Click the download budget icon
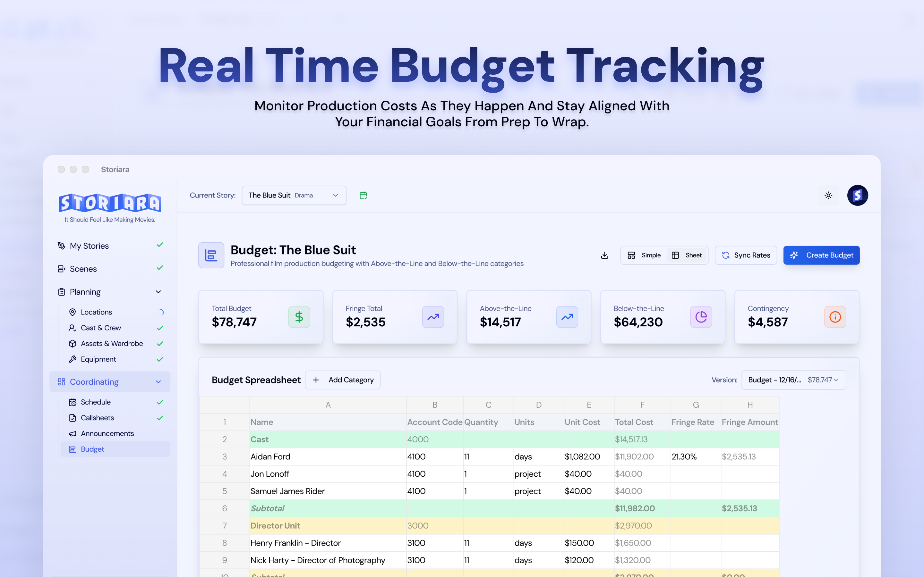Viewport: 924px width, 577px height. (604, 255)
